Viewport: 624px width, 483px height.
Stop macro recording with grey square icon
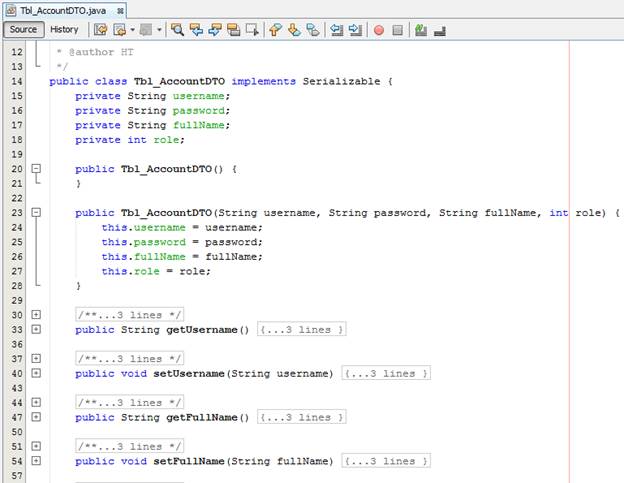coord(398,30)
